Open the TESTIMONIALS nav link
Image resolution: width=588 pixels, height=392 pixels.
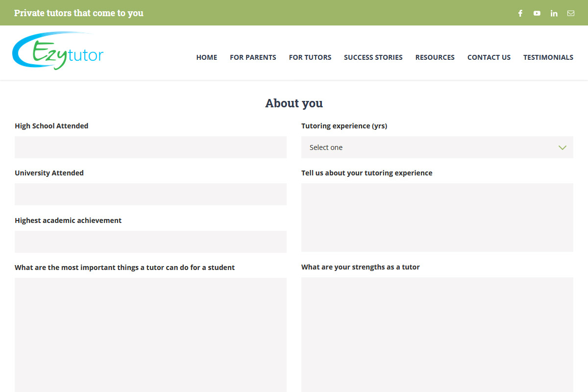[x=548, y=57]
